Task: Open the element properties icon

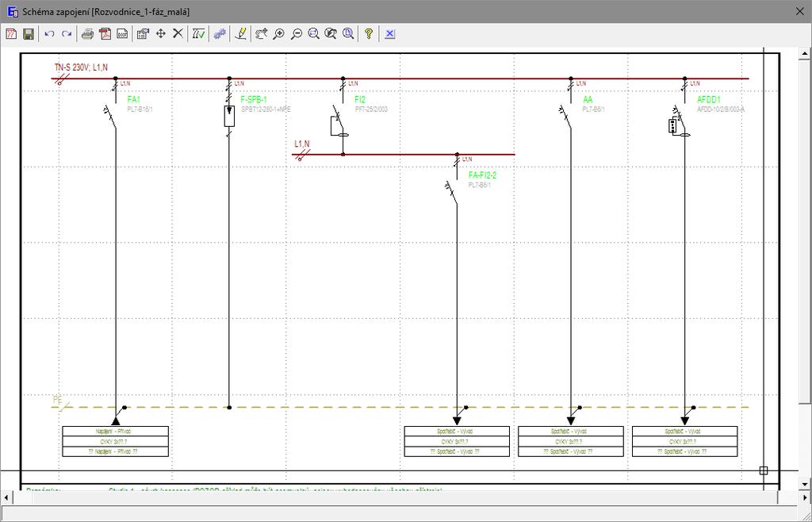Action: pos(144,33)
